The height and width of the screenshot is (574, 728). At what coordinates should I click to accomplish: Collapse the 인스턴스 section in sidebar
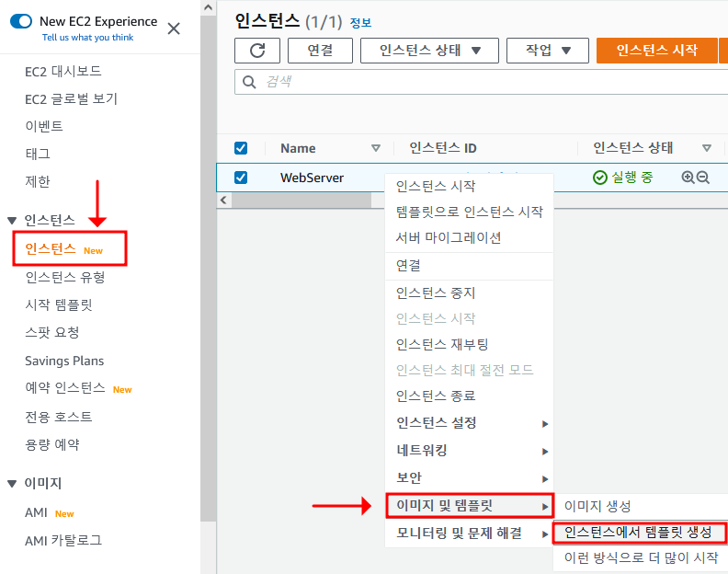13,220
